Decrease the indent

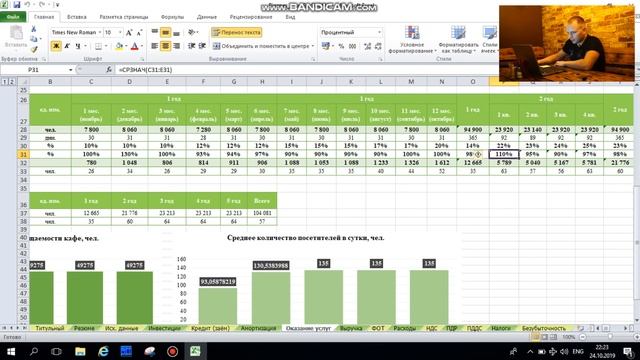(x=191, y=46)
